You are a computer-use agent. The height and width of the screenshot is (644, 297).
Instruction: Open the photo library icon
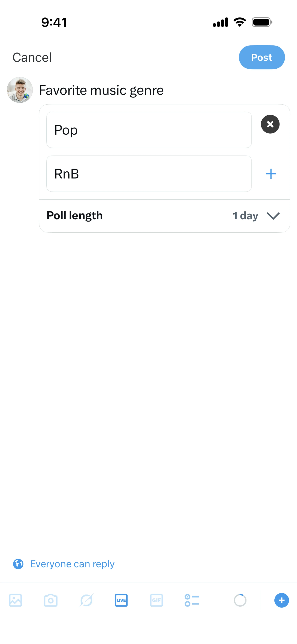click(15, 600)
